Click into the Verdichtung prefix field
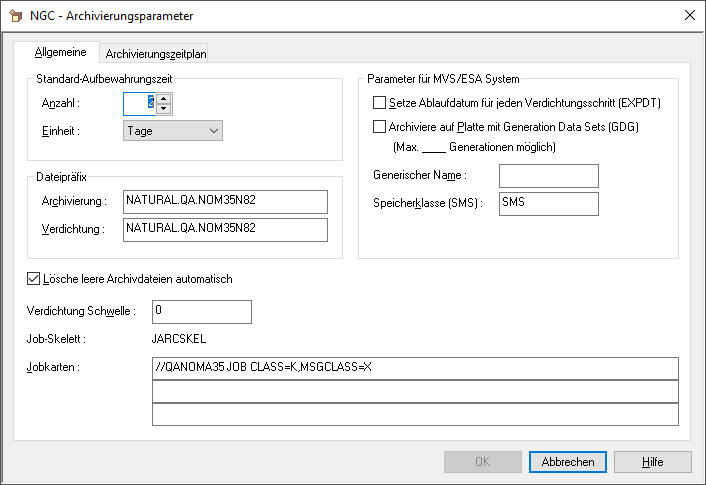The height and width of the screenshot is (485, 706). (x=225, y=230)
